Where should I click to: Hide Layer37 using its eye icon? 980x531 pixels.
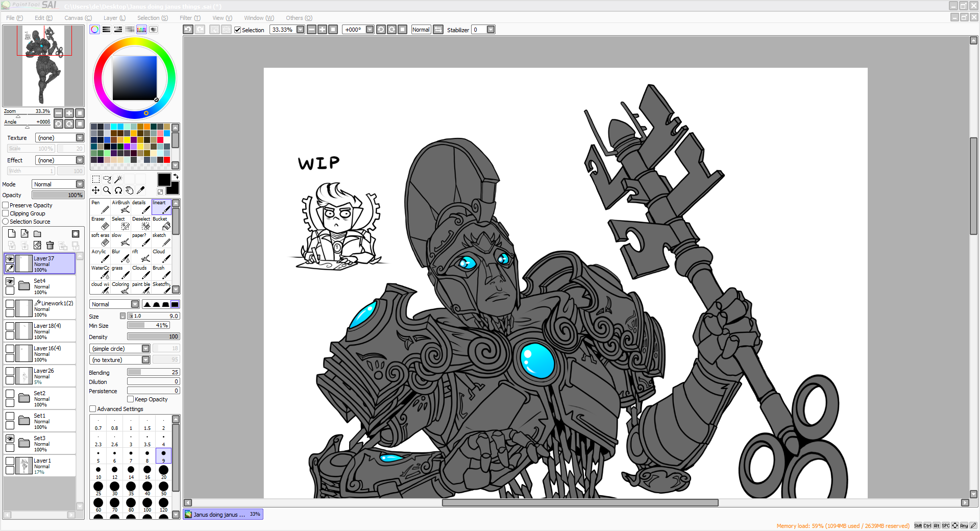[x=10, y=259]
